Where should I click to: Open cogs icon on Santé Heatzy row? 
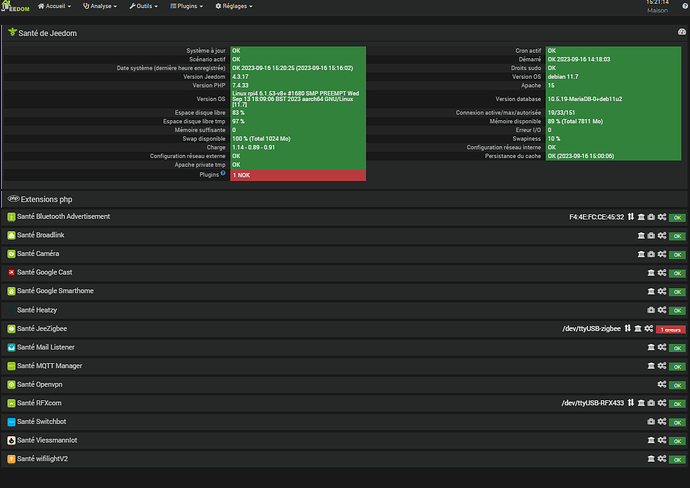[x=662, y=310]
